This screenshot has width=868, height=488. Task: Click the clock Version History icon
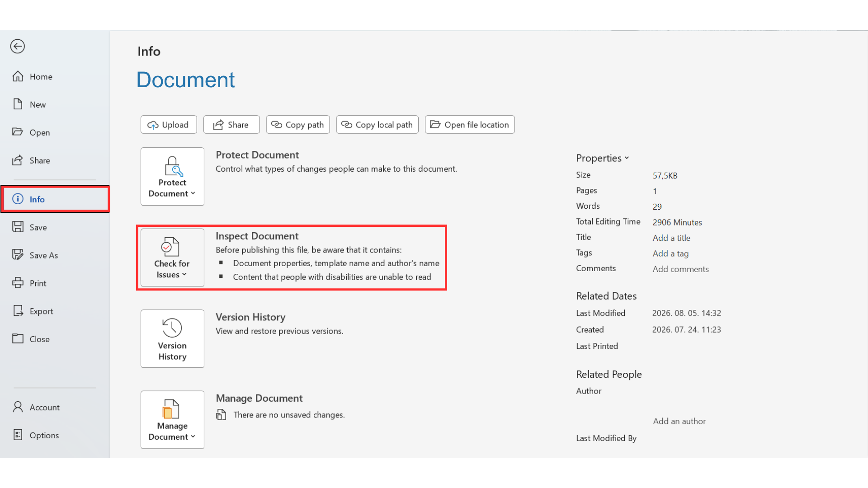point(172,328)
